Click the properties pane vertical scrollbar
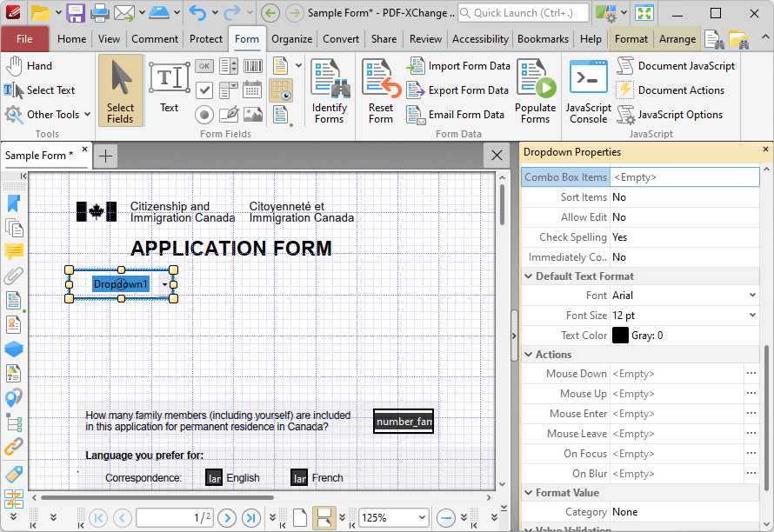The image size is (774, 532). pos(766,418)
